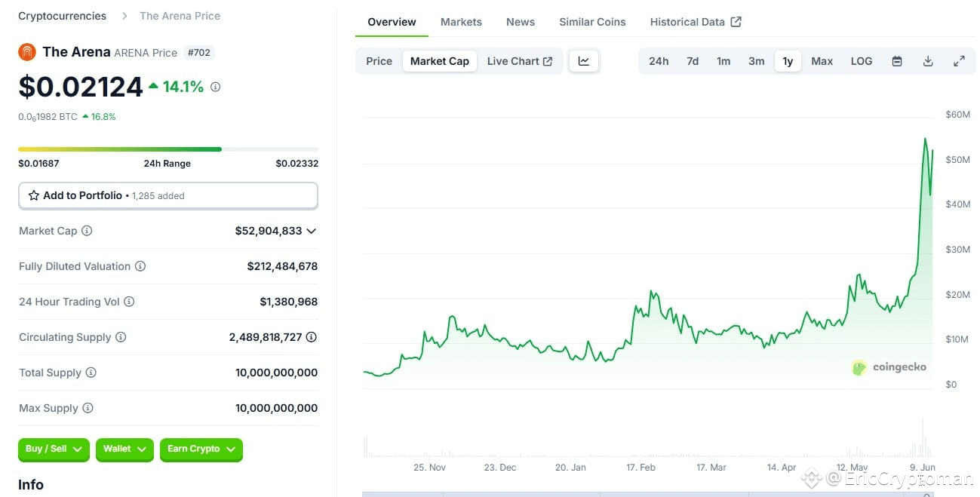Select 3m time range
The height and width of the screenshot is (497, 980).
(756, 61)
